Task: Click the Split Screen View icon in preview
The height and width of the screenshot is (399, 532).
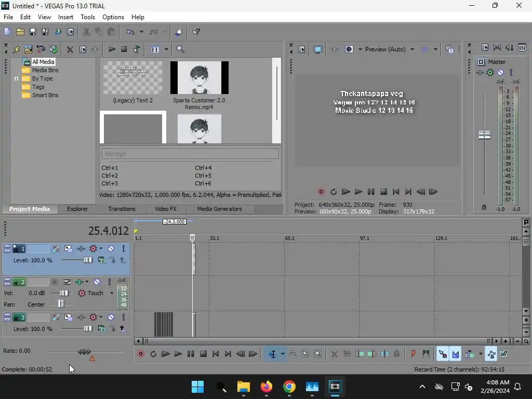Action: 349,49
